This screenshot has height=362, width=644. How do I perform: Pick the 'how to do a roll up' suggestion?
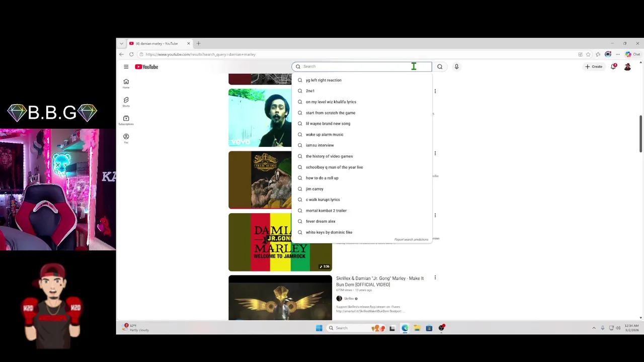click(x=361, y=178)
